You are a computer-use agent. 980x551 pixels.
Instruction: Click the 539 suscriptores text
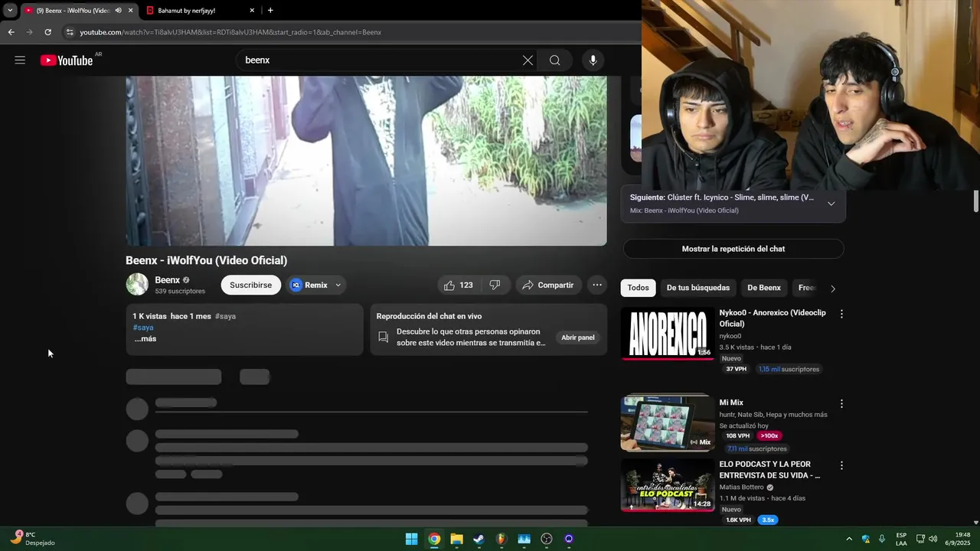pos(180,292)
